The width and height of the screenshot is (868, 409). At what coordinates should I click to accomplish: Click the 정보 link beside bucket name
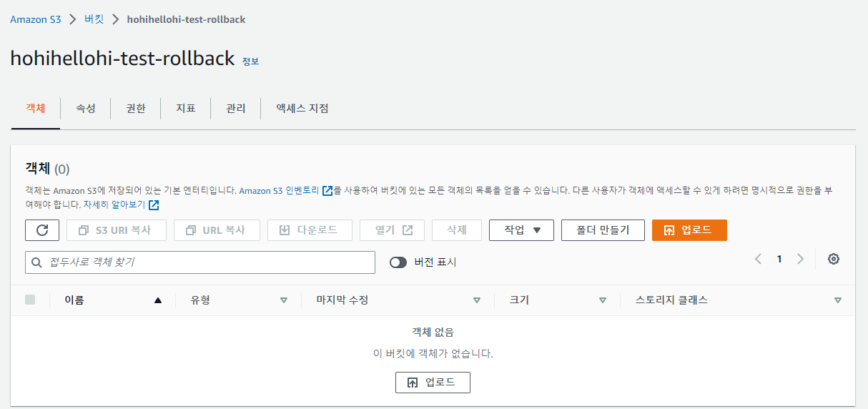point(250,61)
